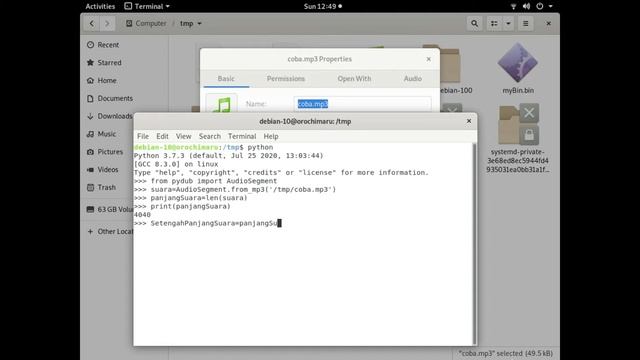This screenshot has width=640, height=360.
Task: Click the volume icon in top bar
Action: point(526,6)
